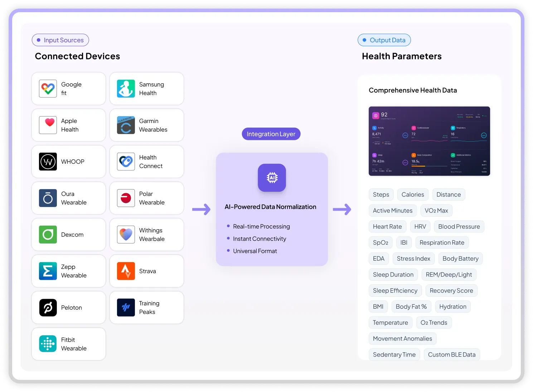Screen dimensions: 533x392
Task: Select the Samsung Health icon
Action: click(x=126, y=89)
